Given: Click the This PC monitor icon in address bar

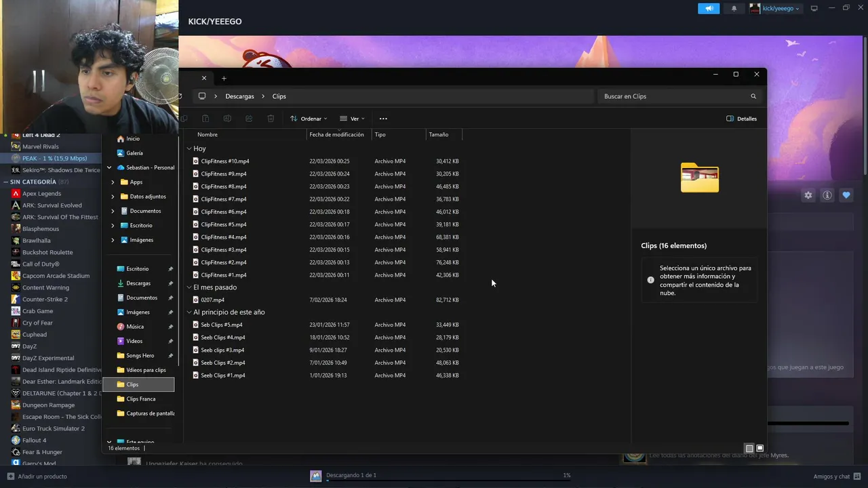Looking at the screenshot, I should 202,96.
